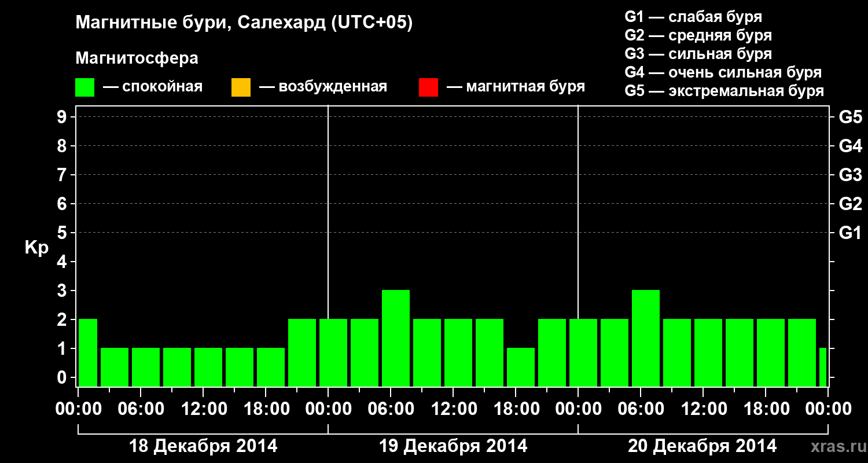Screen dimensions: 868x463
Task: Click the right-axis 'G1' storm level label
Action: click(851, 233)
